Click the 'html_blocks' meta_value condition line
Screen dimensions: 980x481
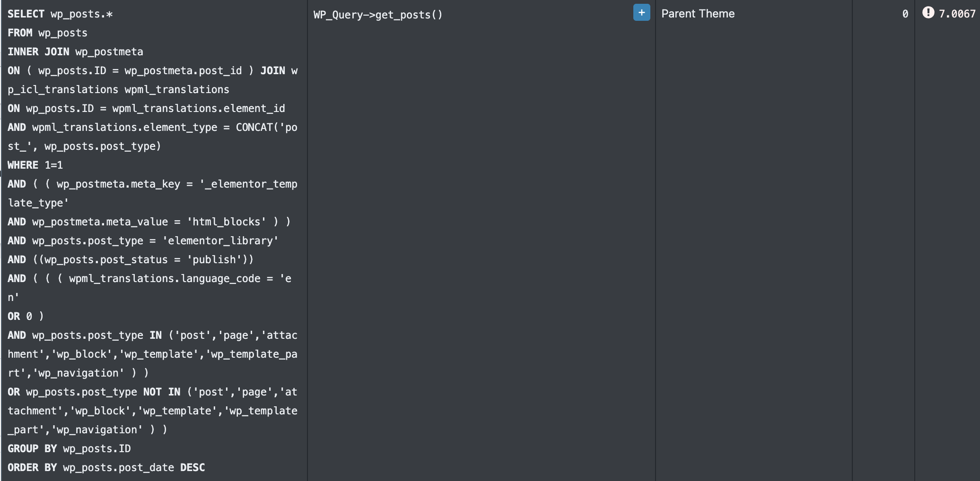point(149,222)
